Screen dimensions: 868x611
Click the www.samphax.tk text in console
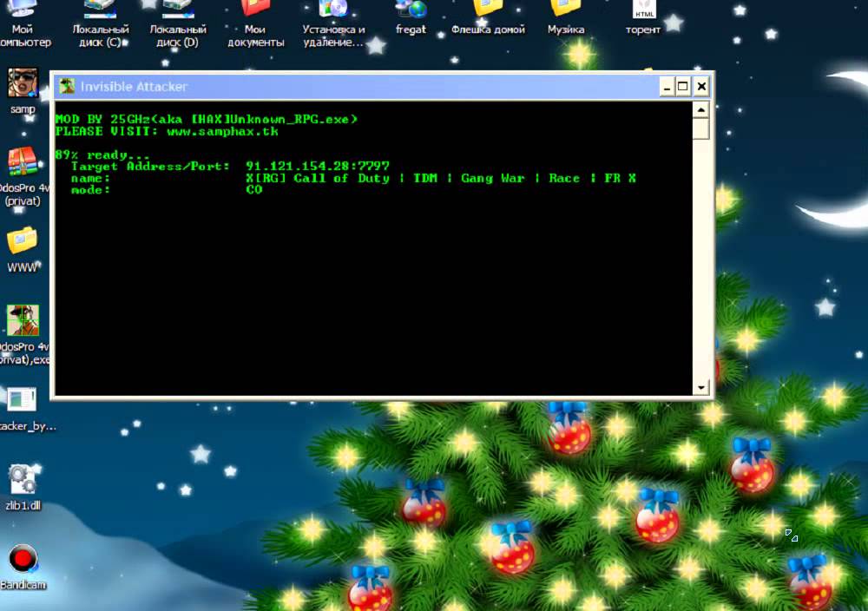[x=222, y=132]
